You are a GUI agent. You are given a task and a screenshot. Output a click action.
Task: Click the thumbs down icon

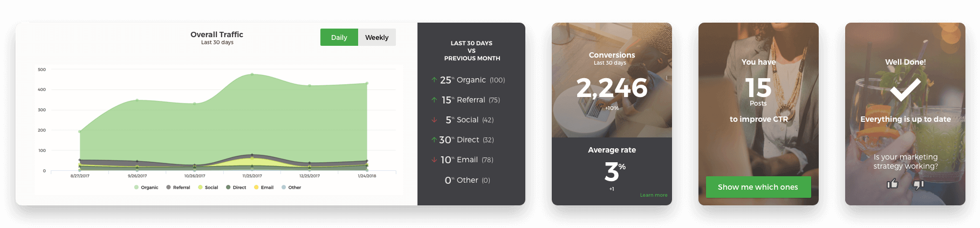click(919, 184)
